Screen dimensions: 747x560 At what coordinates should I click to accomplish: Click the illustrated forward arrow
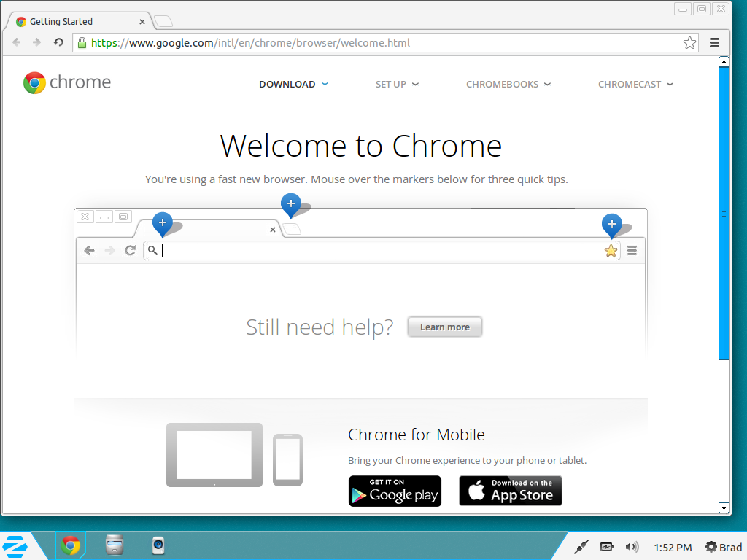click(109, 251)
